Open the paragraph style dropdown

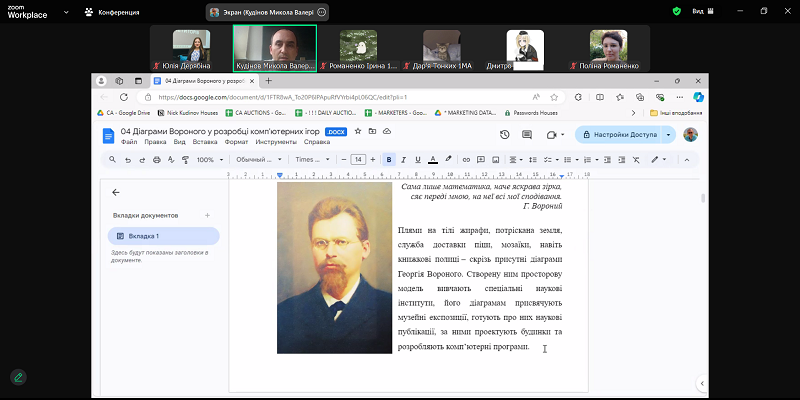[259, 160]
